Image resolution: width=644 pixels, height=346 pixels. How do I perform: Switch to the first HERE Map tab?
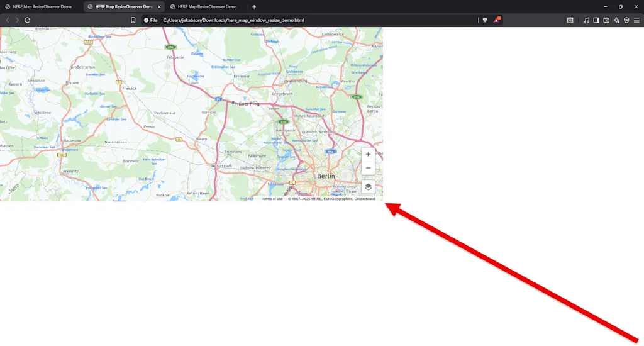click(42, 6)
